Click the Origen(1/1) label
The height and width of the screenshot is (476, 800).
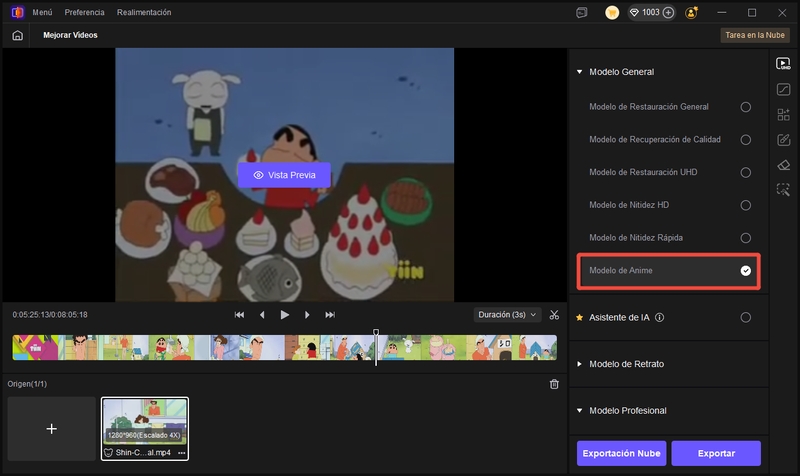(27, 384)
